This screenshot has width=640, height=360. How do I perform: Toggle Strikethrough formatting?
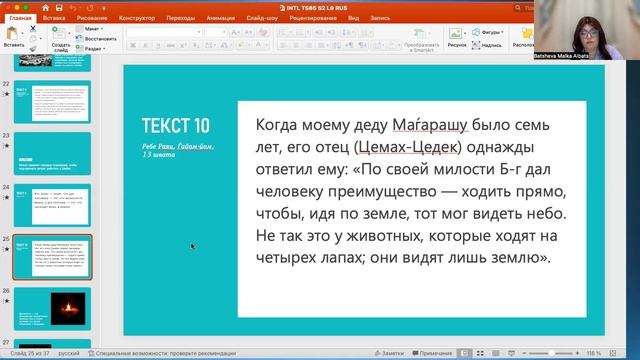coord(171,45)
